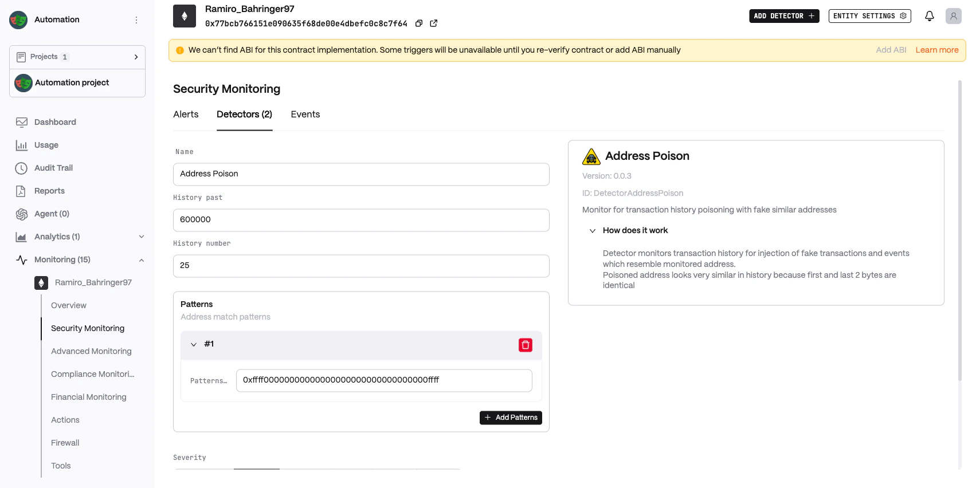
Task: Click the Automation logo avatar
Action: (18, 20)
